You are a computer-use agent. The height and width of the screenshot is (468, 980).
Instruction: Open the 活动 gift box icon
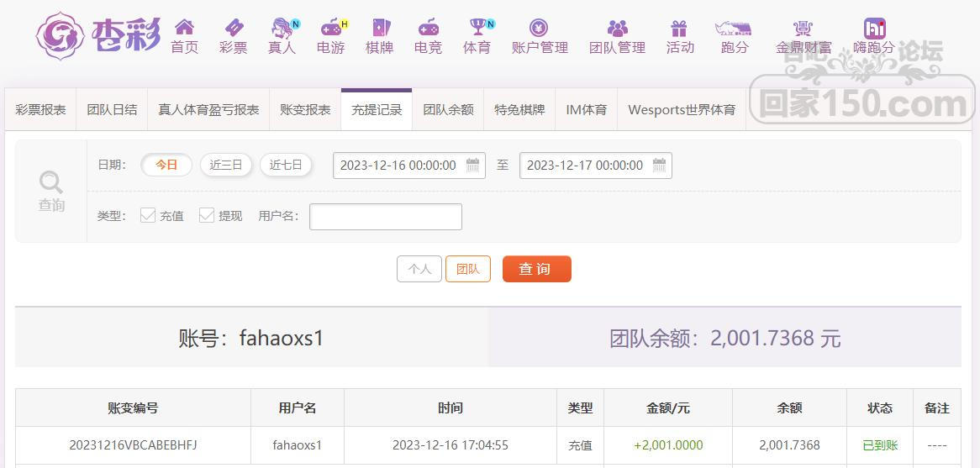[679, 28]
